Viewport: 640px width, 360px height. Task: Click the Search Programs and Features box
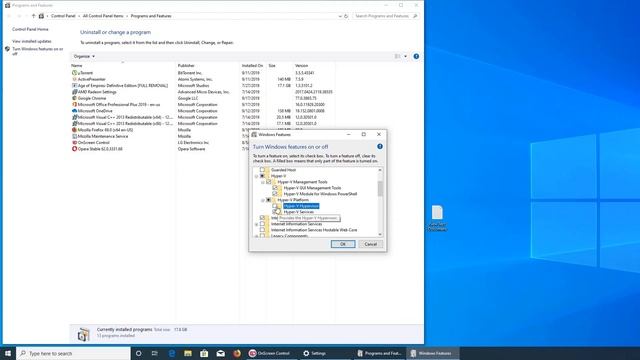coord(386,16)
